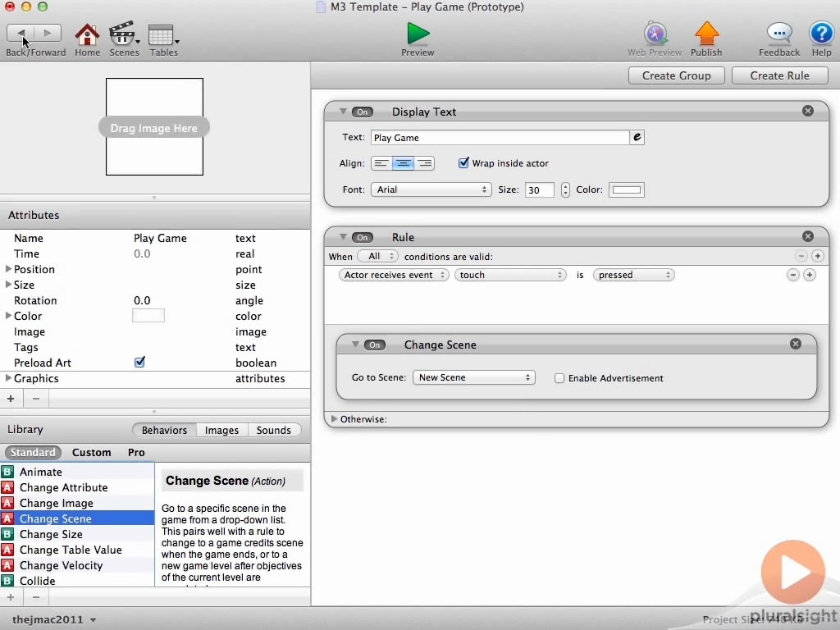Click the Drag Image Here actor thumbnail
The width and height of the screenshot is (840, 630).
154,127
